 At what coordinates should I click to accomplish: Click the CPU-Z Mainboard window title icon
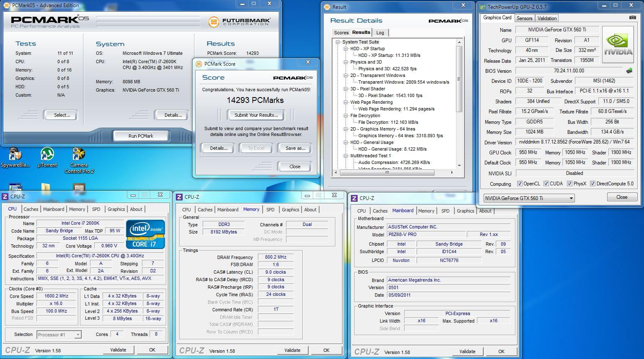(x=354, y=198)
